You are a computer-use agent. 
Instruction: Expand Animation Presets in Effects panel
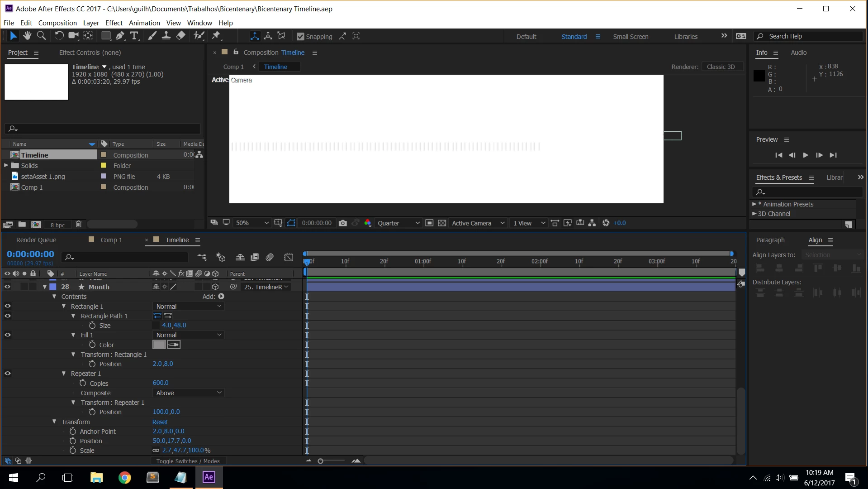[754, 204]
